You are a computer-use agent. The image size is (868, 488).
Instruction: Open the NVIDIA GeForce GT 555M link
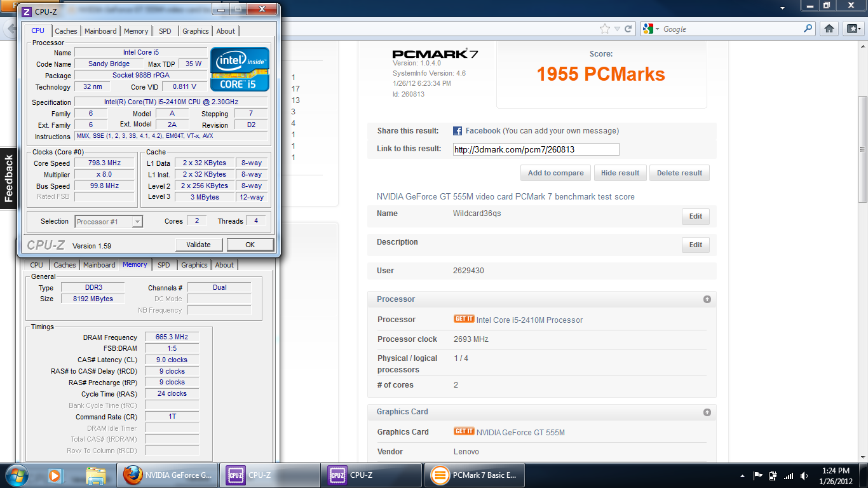[520, 432]
